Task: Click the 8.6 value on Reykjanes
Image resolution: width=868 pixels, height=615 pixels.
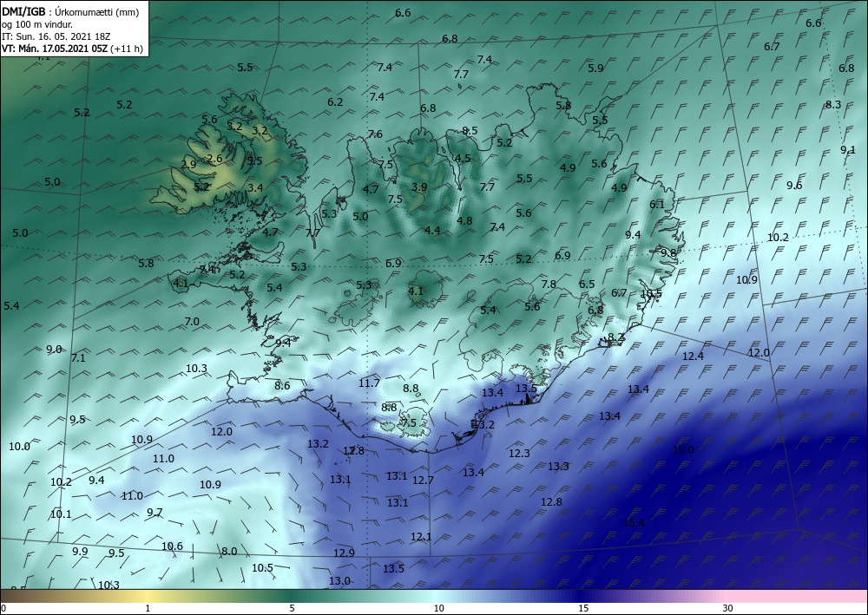Action: click(282, 385)
